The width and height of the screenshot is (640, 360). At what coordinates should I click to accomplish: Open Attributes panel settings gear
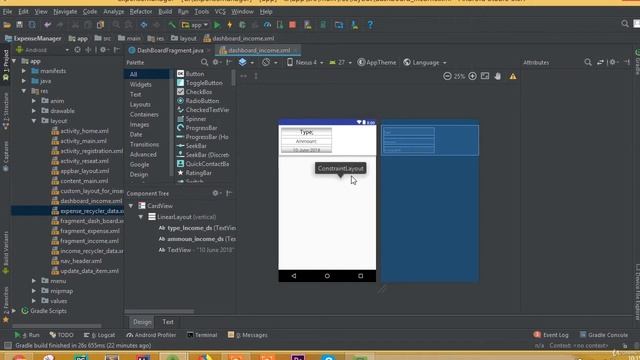click(613, 62)
